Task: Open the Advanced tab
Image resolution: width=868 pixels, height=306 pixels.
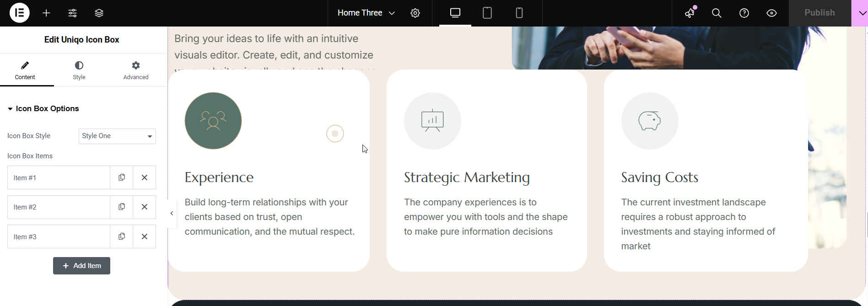Action: 136,70
